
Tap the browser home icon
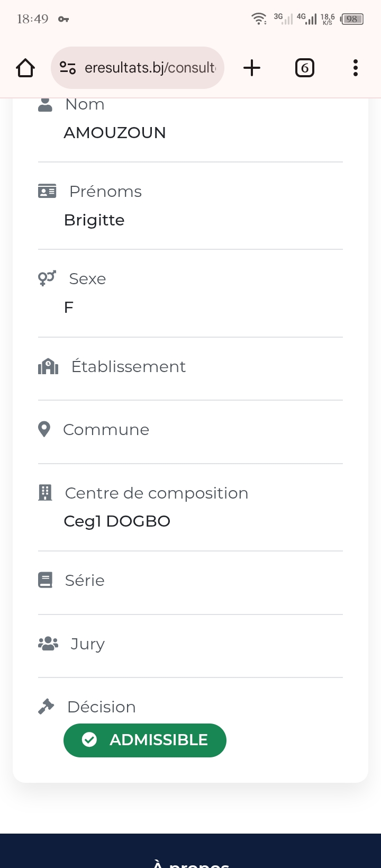(25, 68)
